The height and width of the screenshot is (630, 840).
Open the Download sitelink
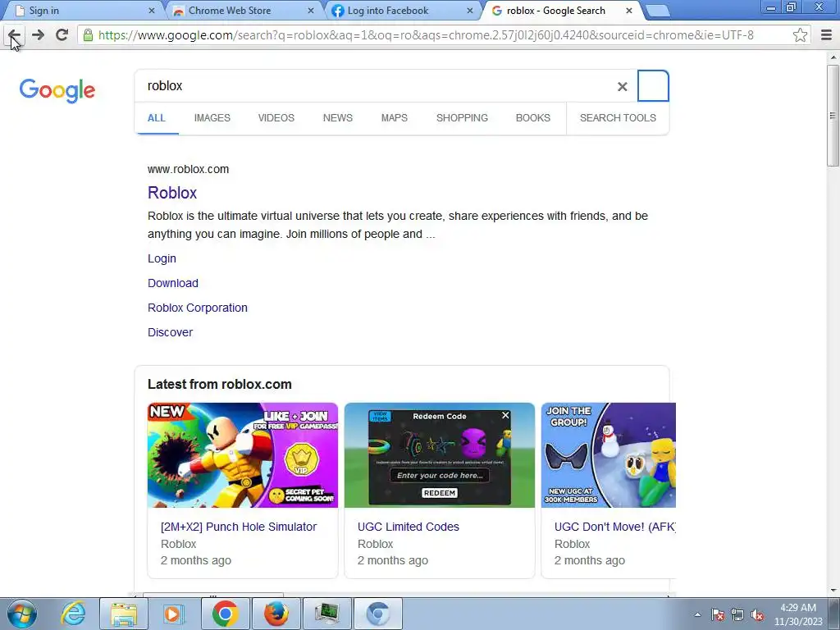coord(173,283)
